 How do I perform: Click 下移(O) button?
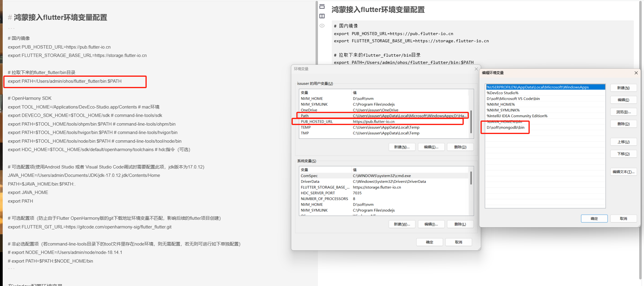pos(623,154)
